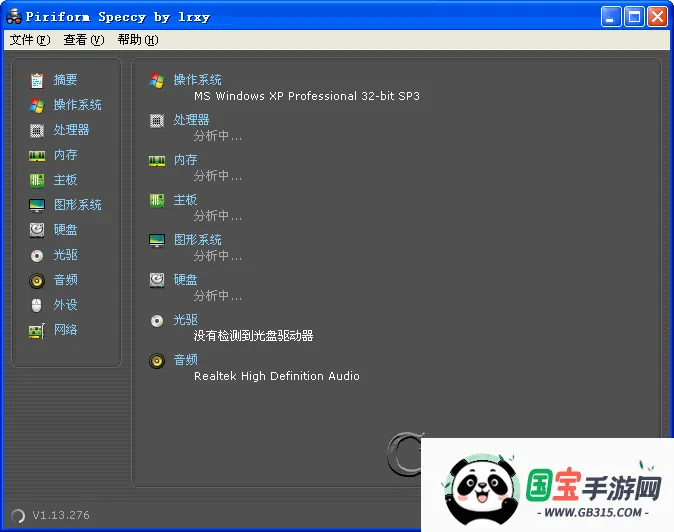The width and height of the screenshot is (674, 532).
Task: Click 光驱 heading link in summary panel
Action: tap(185, 319)
